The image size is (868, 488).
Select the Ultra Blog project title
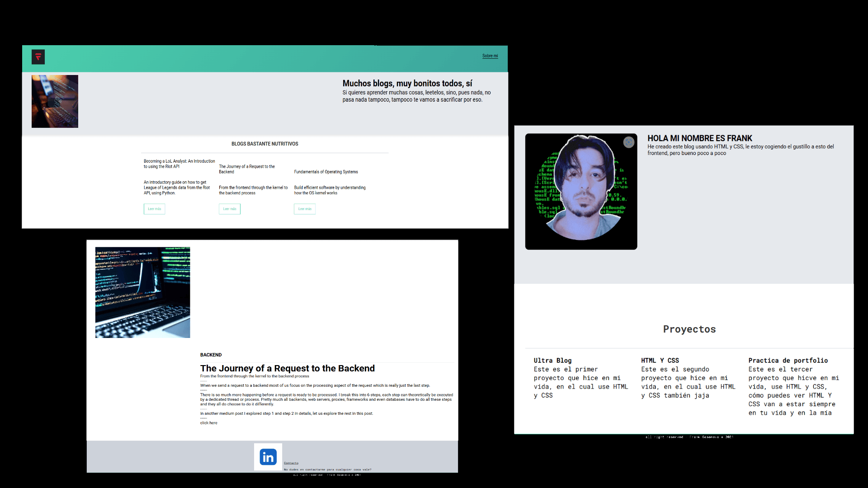pos(552,361)
